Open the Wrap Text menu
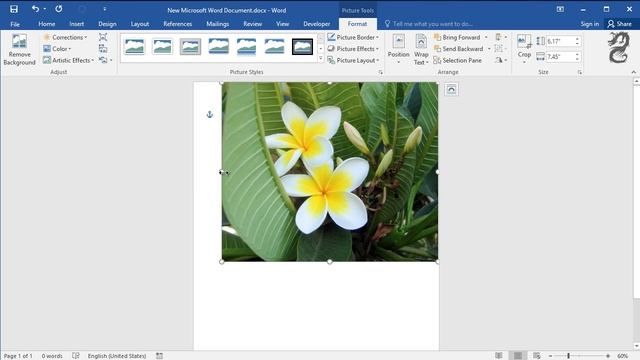This screenshot has height=360, width=640. click(421, 49)
